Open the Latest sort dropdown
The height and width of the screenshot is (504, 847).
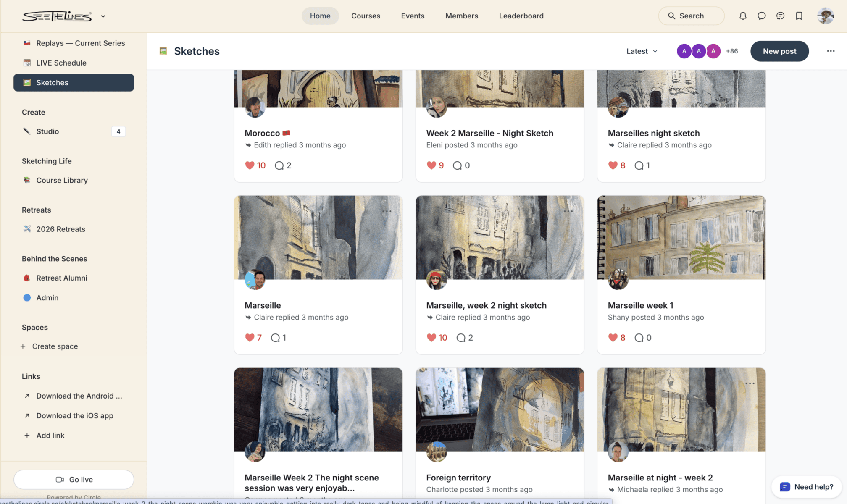(642, 51)
